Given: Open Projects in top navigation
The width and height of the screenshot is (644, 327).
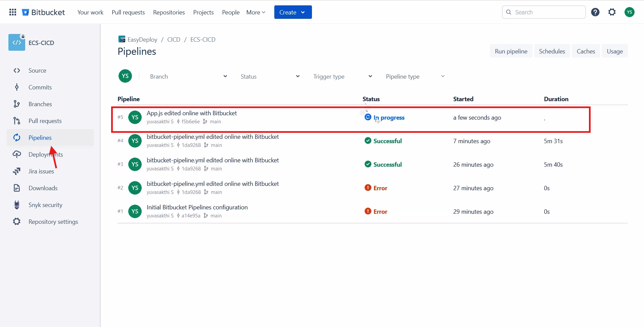Looking at the screenshot, I should (203, 12).
